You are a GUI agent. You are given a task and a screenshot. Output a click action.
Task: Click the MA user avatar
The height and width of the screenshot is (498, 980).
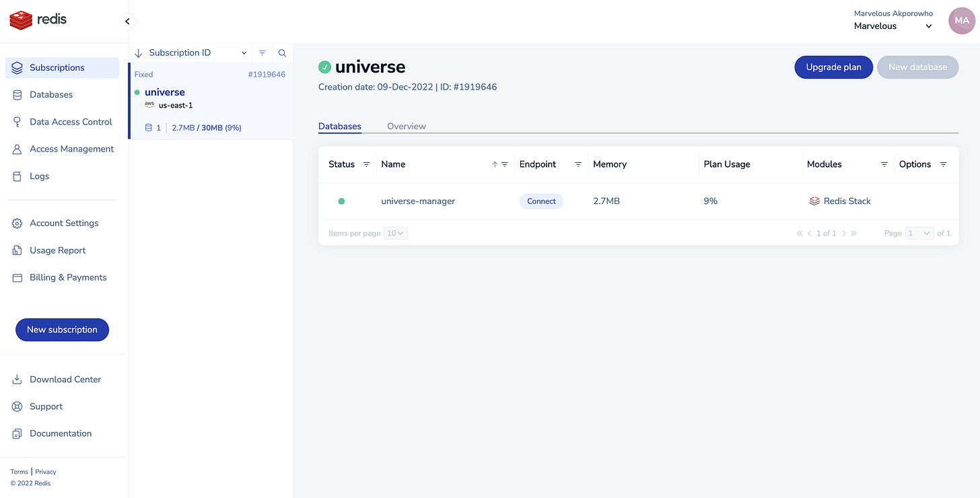pyautogui.click(x=962, y=21)
